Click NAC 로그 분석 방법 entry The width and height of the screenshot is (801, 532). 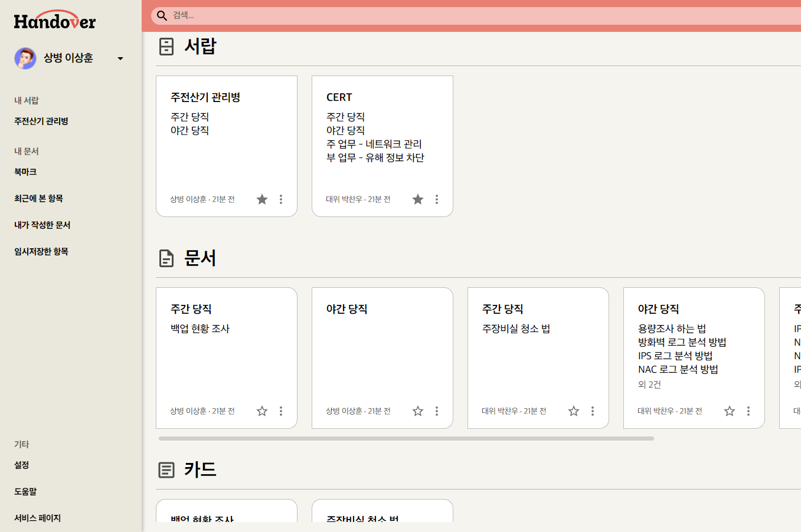(x=678, y=369)
